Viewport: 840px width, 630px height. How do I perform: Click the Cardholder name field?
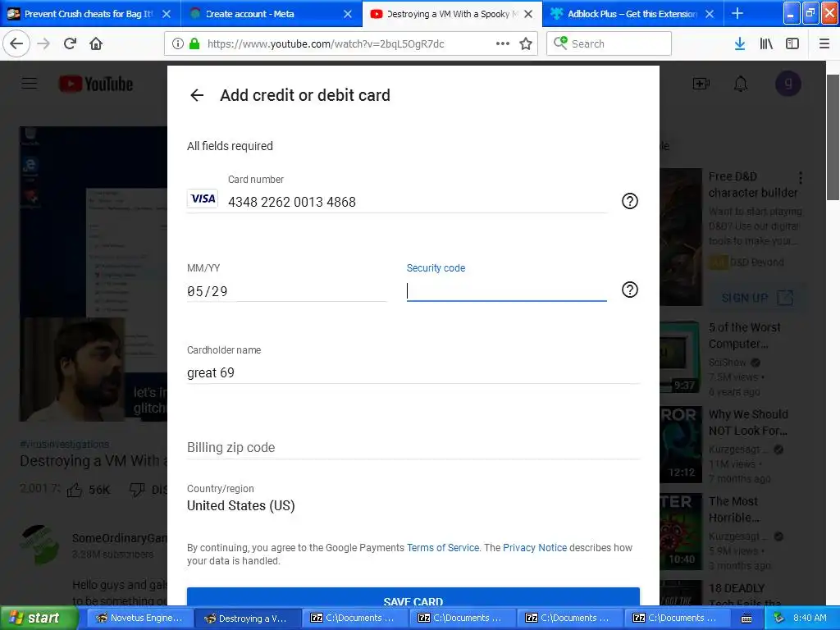(413, 372)
